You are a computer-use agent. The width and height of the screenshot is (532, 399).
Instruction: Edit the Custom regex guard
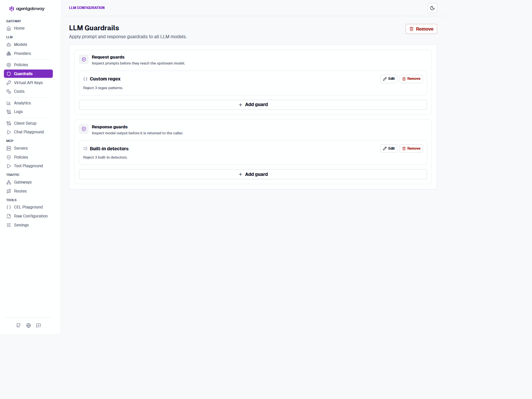tap(389, 79)
